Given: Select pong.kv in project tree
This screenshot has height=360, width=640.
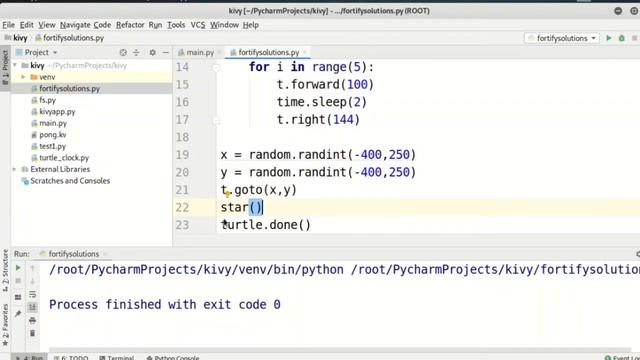Looking at the screenshot, I should pos(52,134).
